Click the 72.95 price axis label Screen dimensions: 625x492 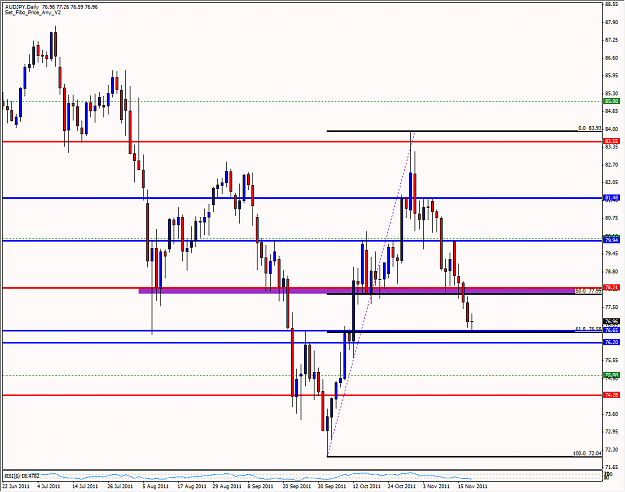[612, 432]
